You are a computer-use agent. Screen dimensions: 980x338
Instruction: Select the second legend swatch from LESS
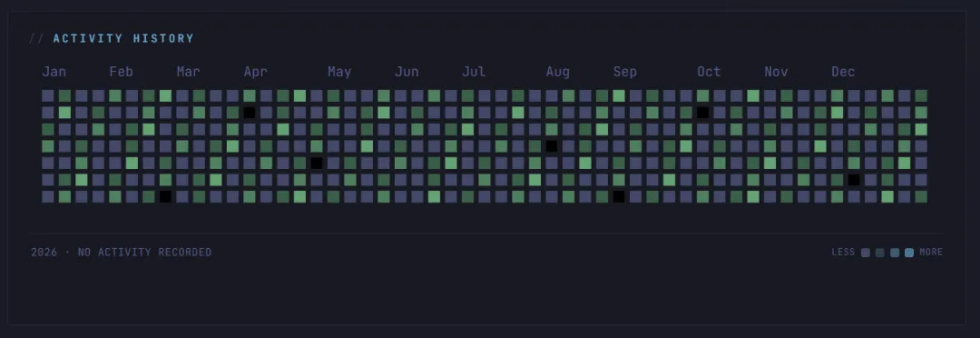pos(880,253)
